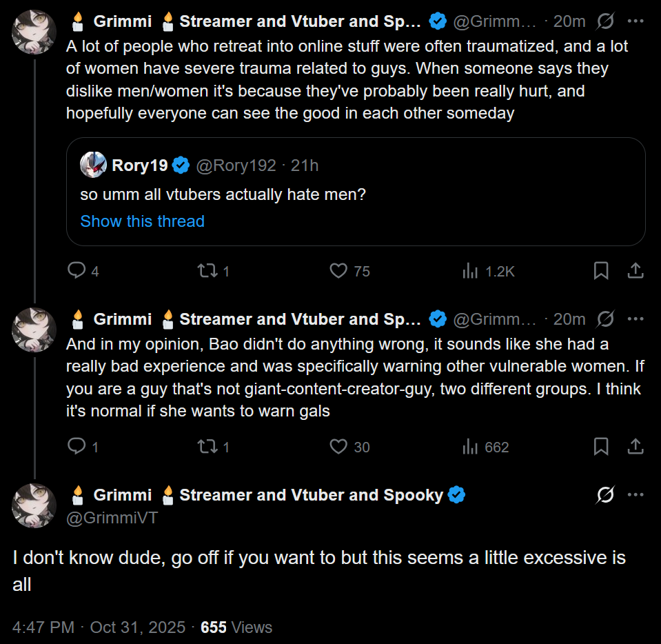View analytics showing 662 views

click(471, 447)
